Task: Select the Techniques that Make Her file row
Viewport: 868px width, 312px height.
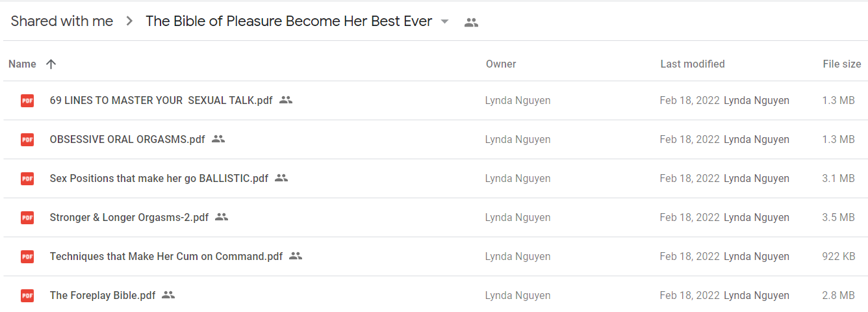Action: [434, 257]
